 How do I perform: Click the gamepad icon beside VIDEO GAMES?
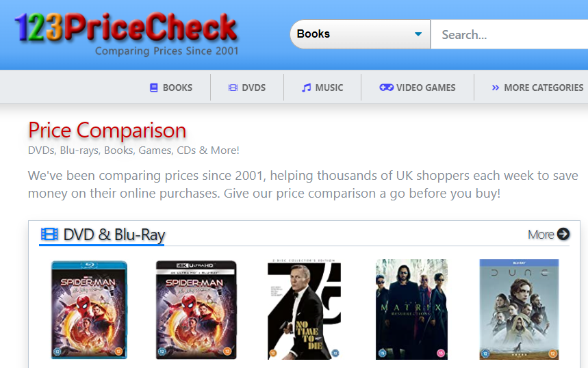[x=386, y=88]
